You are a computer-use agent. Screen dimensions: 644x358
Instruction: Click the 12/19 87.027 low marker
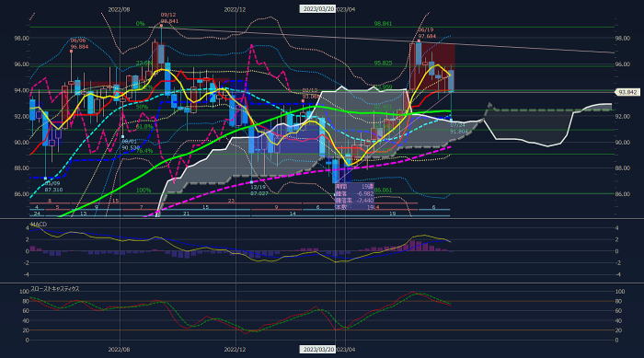[259, 190]
